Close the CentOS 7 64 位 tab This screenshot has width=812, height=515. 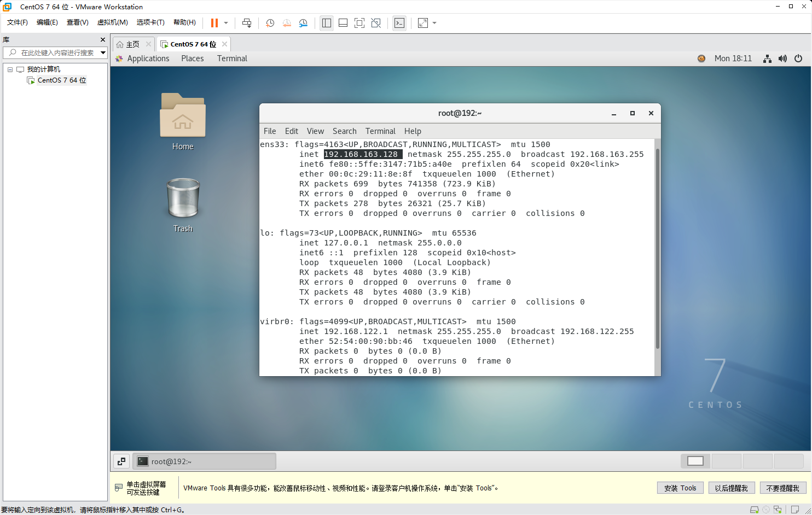click(224, 44)
